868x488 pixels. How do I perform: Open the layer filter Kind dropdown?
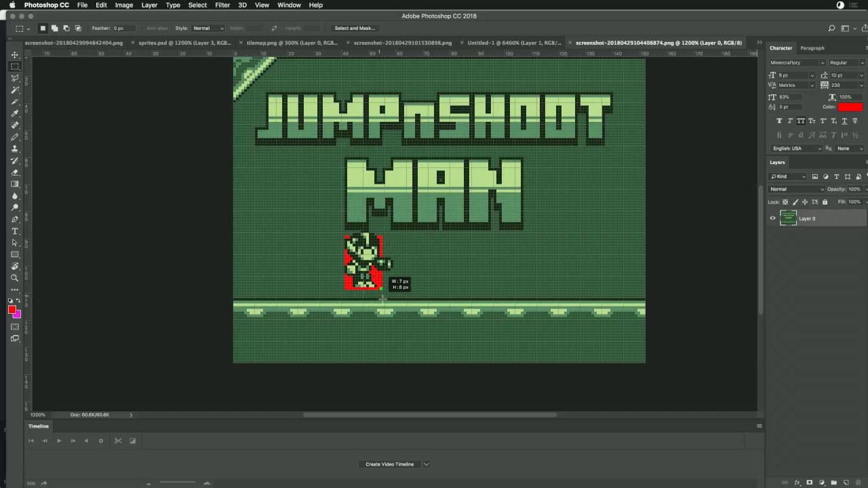[x=788, y=177]
